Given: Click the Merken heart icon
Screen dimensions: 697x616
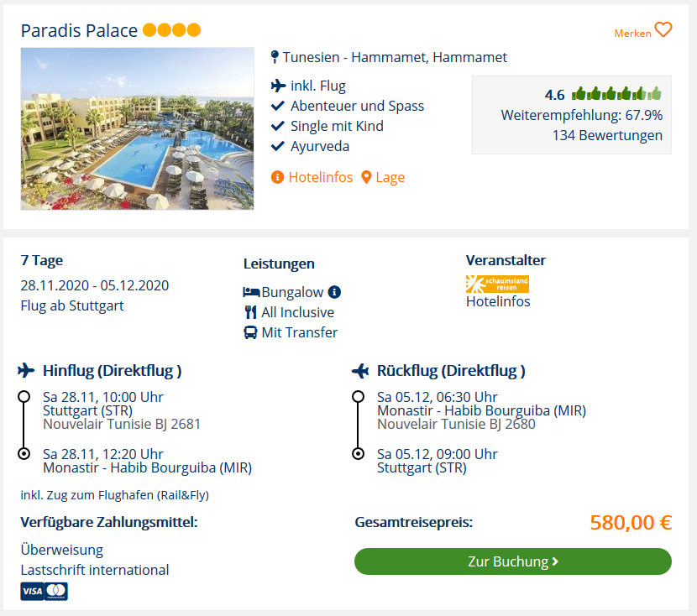Looking at the screenshot, I should point(663,30).
